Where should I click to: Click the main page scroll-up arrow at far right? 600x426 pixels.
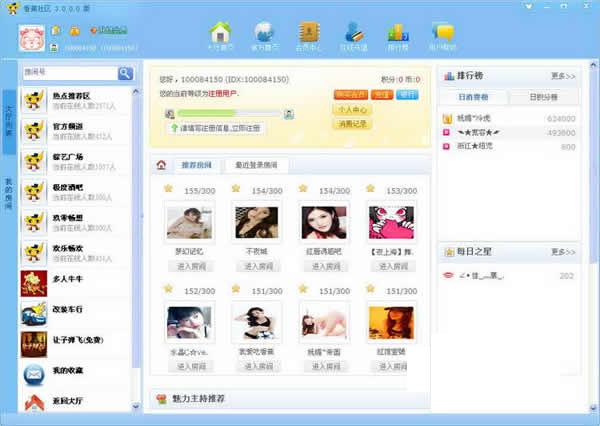(x=593, y=65)
